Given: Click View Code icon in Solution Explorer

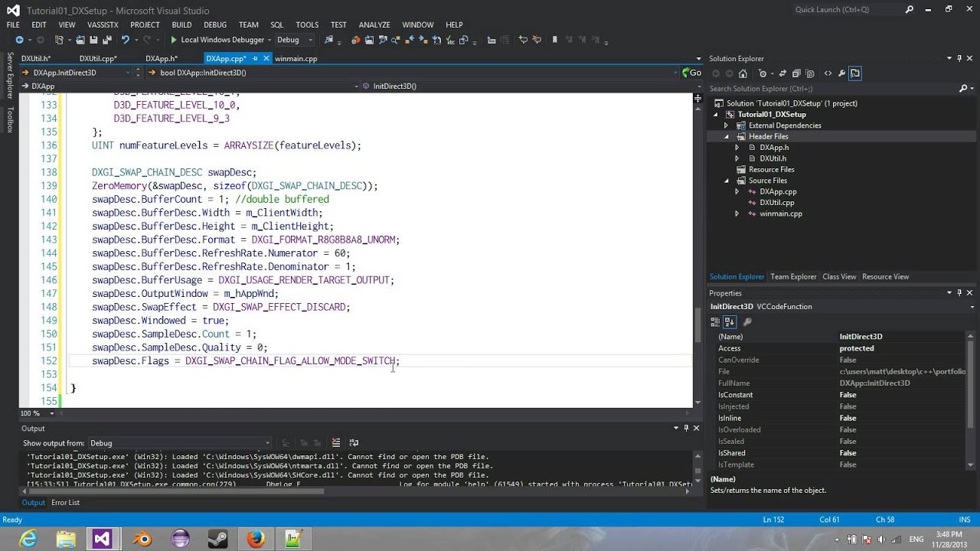Looking at the screenshot, I should click(x=828, y=73).
